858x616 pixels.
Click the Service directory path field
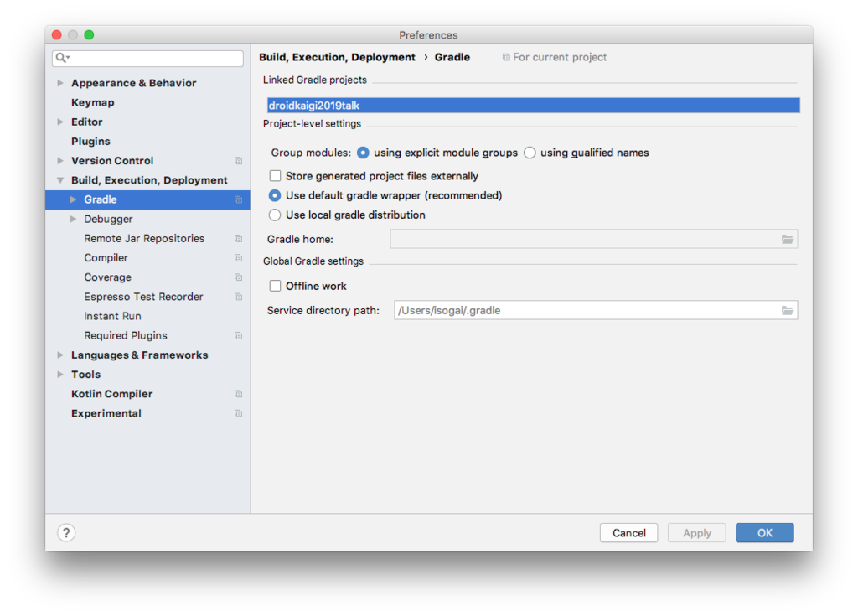(x=596, y=310)
